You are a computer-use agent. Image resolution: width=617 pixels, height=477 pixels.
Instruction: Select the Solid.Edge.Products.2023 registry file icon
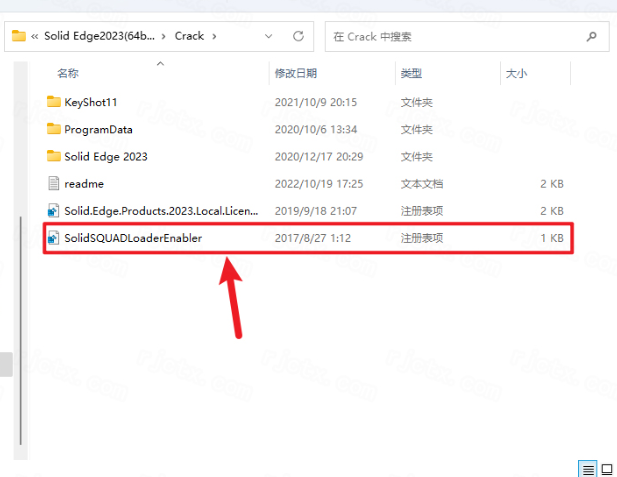(55, 211)
